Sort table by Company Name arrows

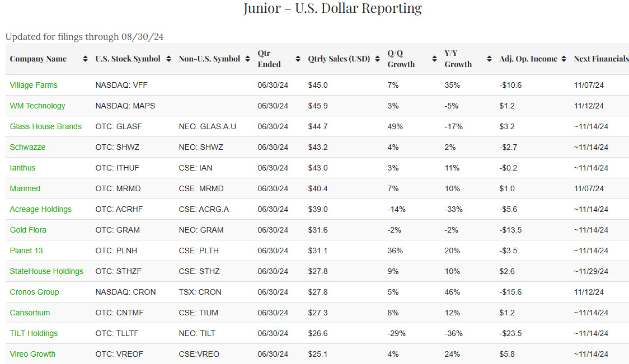pyautogui.click(x=85, y=59)
